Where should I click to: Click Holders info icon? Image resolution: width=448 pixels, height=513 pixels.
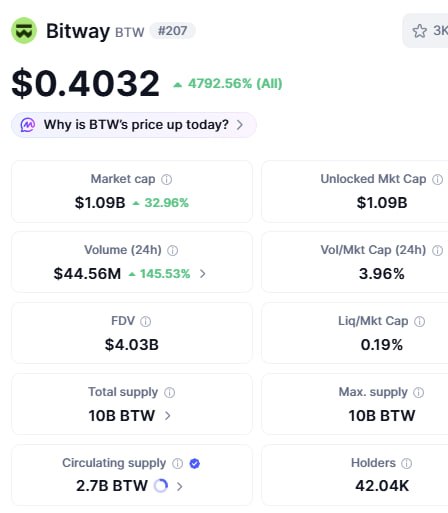[x=407, y=463]
